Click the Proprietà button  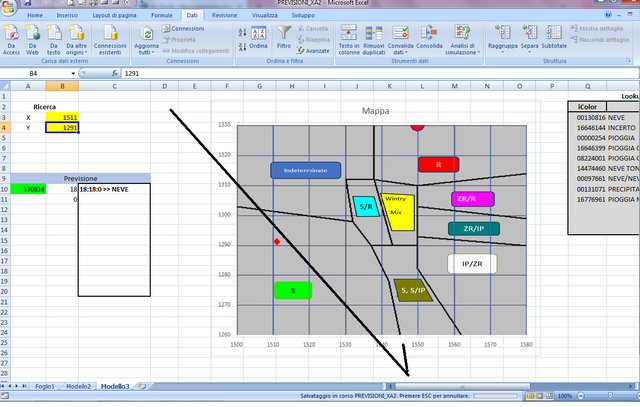[179, 40]
